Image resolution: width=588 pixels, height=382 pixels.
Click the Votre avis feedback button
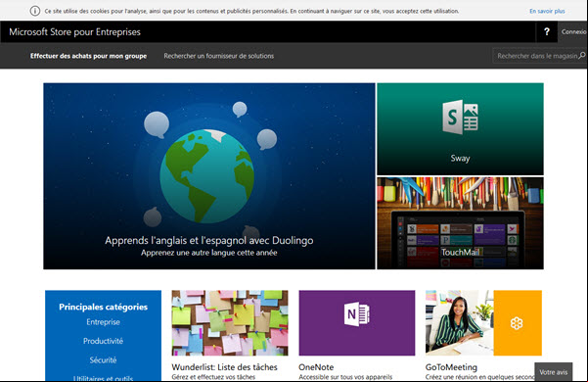(554, 372)
